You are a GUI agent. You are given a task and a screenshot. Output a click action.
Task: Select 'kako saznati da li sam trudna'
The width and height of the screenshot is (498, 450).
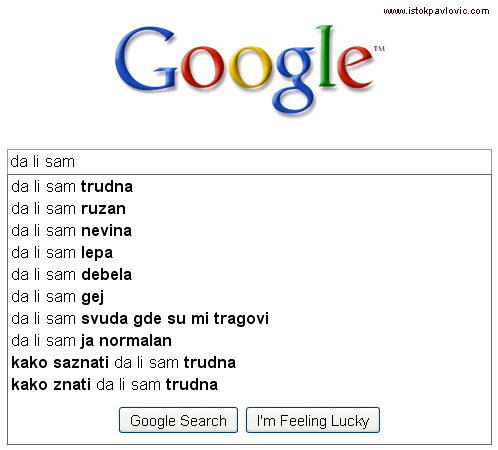click(249, 362)
